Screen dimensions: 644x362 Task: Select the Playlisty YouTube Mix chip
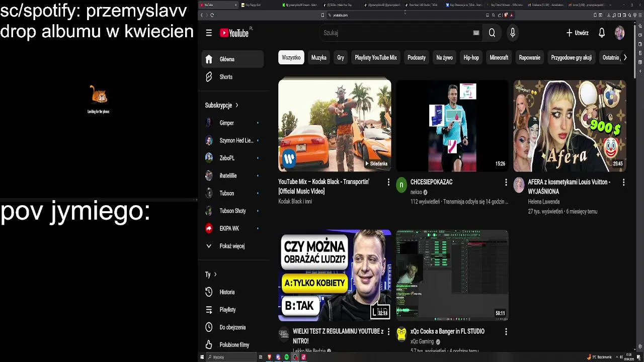pos(376,57)
